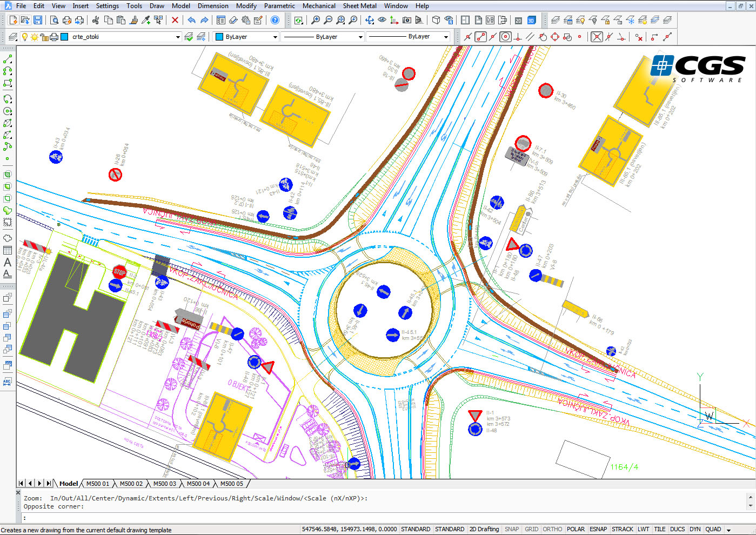Click the Undo arrow icon
The image size is (756, 535).
coord(191,20)
